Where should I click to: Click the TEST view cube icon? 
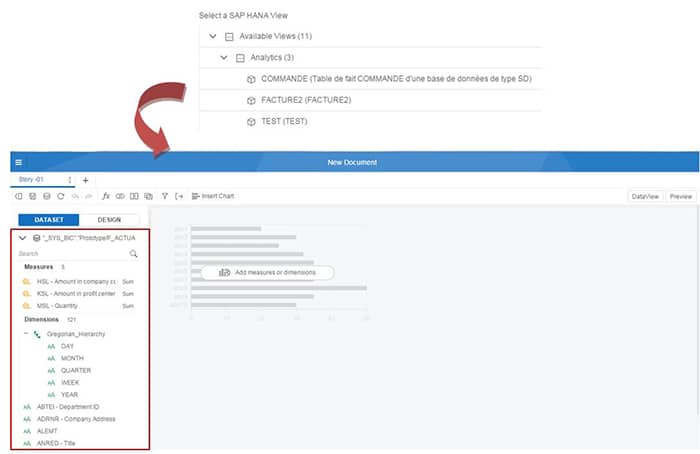click(251, 122)
